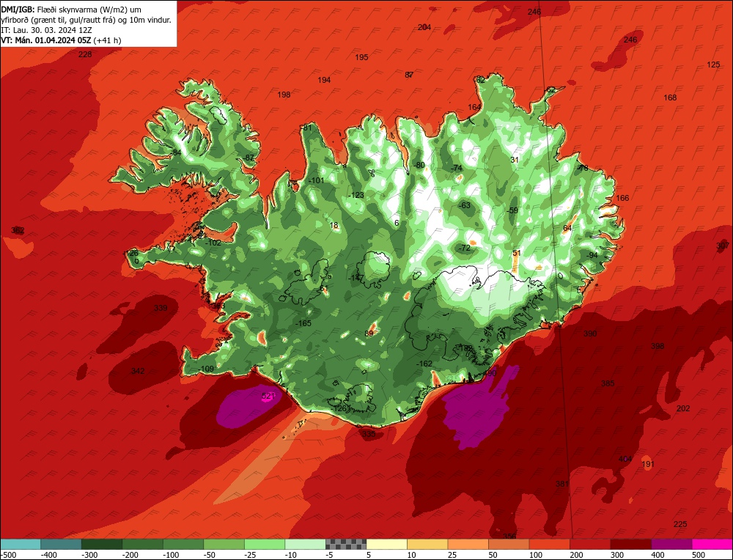The height and width of the screenshot is (560, 733).
Task: Click the value '-102' over west Iceland
Action: pos(213,243)
